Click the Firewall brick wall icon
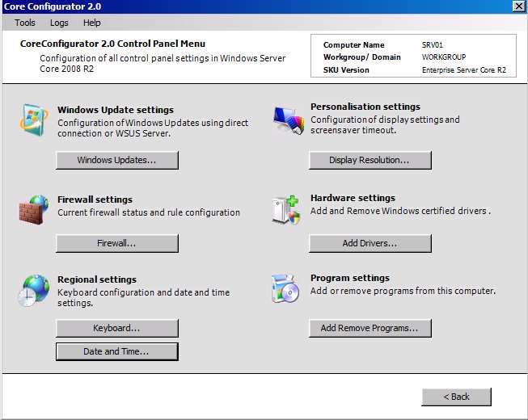Viewport: 528px width, 420px height. (34, 210)
